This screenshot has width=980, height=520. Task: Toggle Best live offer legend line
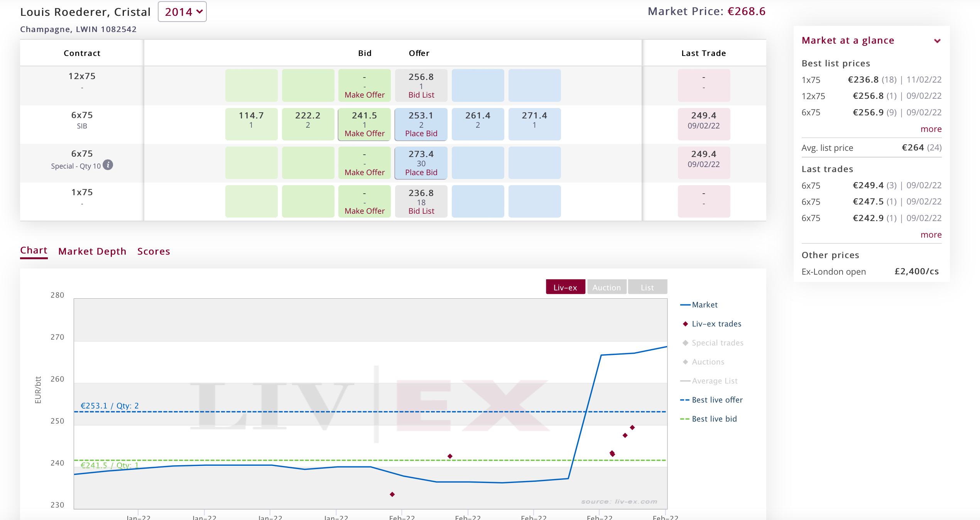(x=711, y=400)
